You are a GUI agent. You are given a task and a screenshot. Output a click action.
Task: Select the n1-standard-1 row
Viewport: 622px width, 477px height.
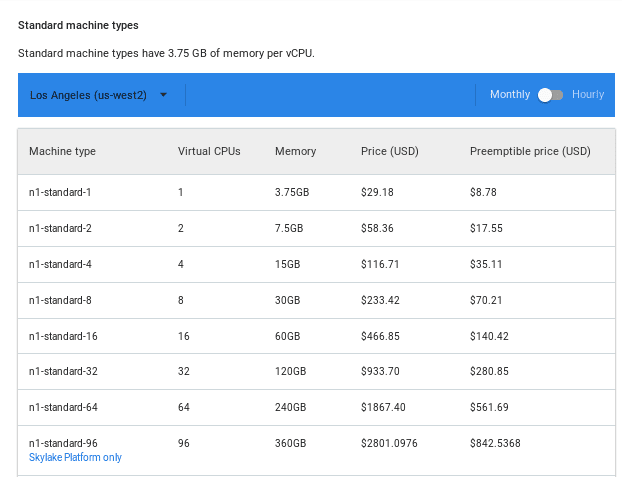(61, 192)
